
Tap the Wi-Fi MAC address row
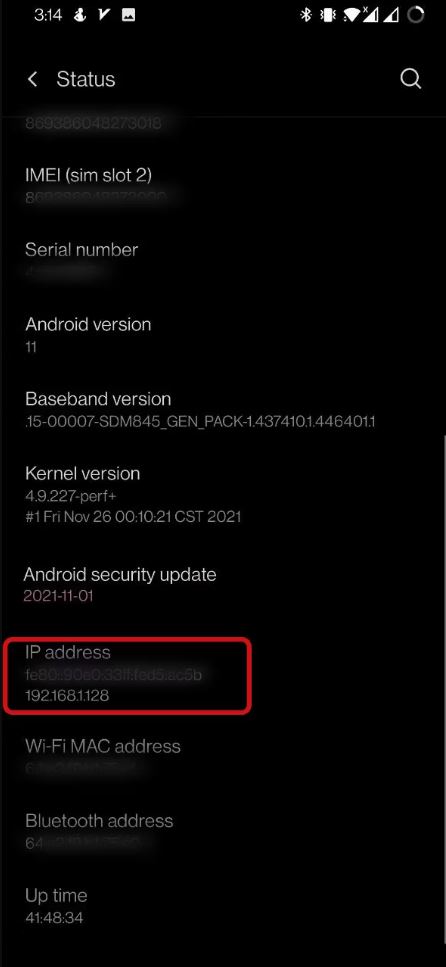tap(223, 756)
